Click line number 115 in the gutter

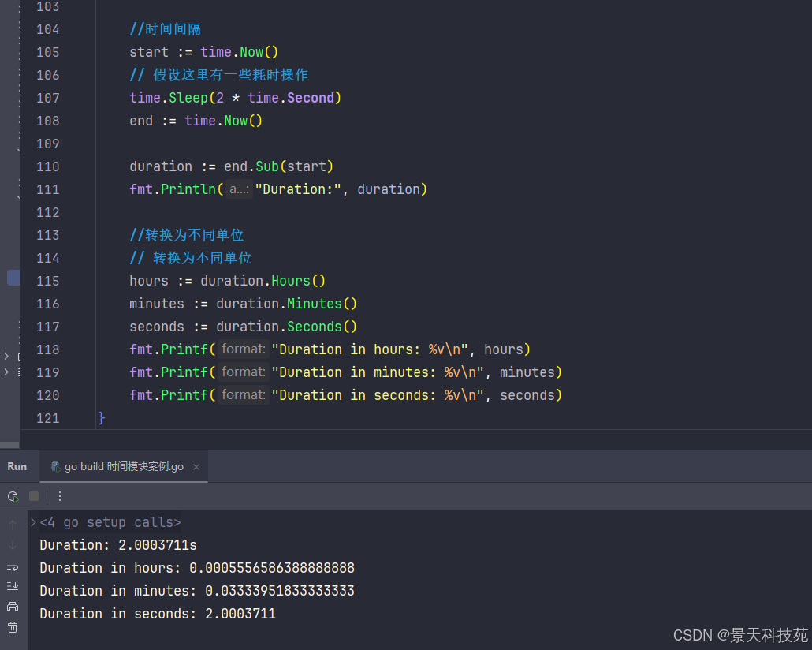click(47, 281)
